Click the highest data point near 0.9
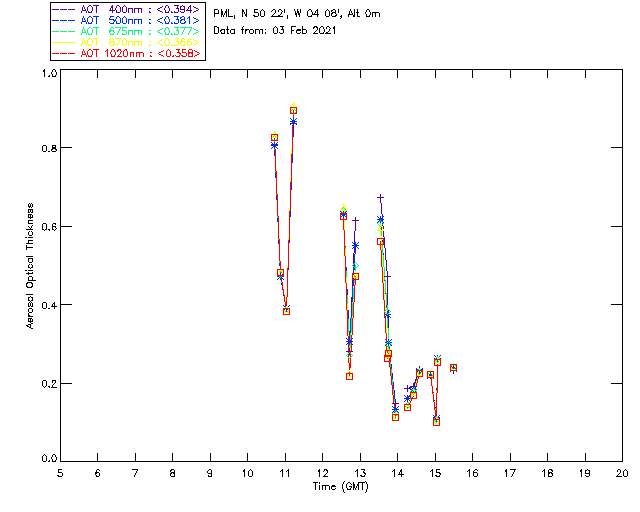This screenshot has width=640, height=512. point(293,110)
